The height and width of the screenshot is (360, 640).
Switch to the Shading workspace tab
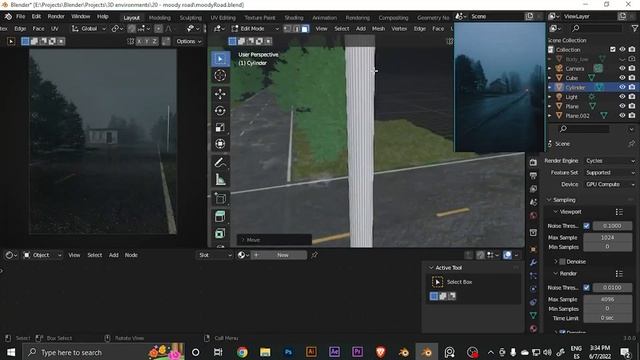pyautogui.click(x=293, y=18)
